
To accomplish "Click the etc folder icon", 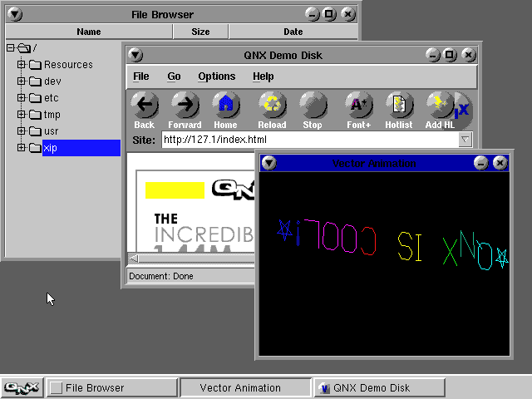I will (35, 98).
